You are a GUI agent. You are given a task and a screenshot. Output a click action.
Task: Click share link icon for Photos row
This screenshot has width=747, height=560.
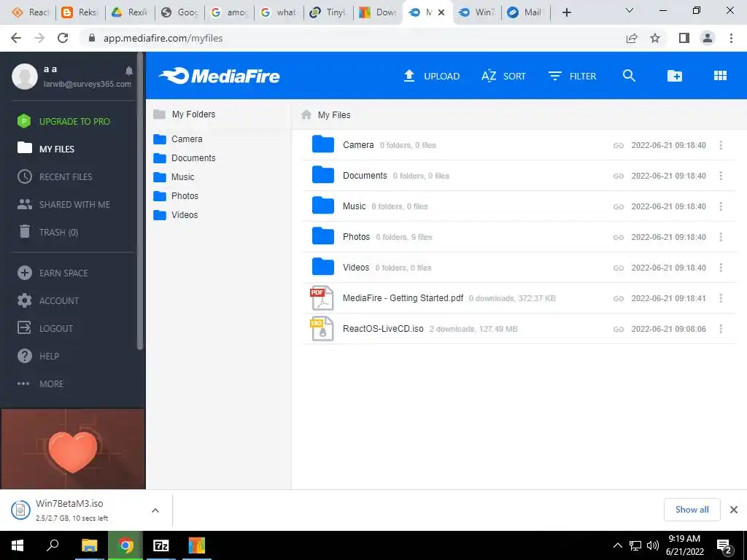(x=619, y=237)
